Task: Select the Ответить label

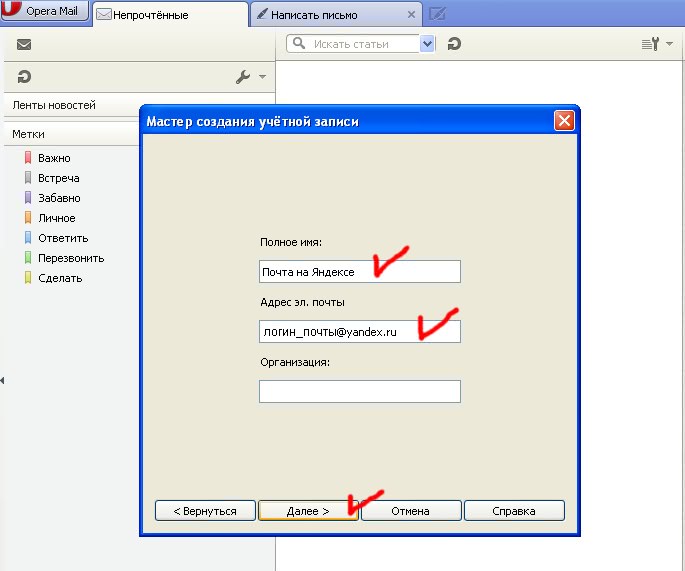Action: click(x=63, y=238)
